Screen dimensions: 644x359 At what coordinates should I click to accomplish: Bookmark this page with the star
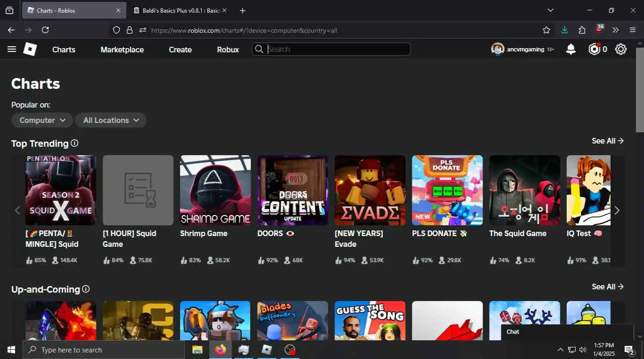point(546,30)
